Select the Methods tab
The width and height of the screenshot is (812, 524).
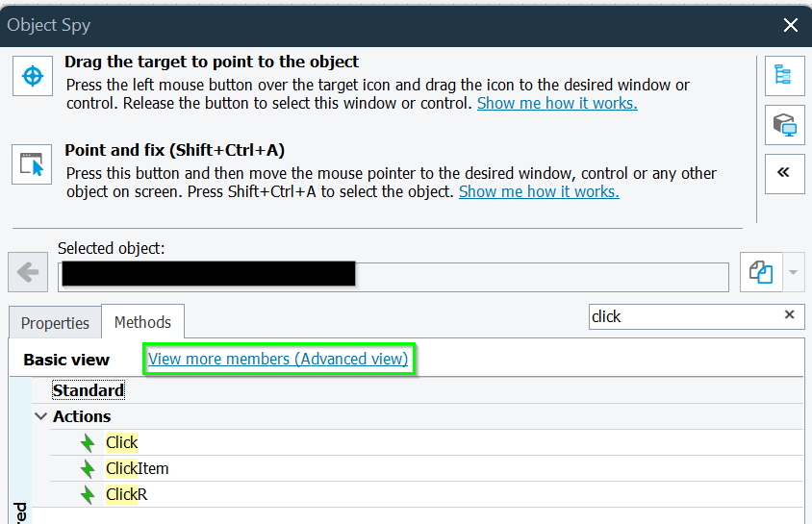(142, 322)
